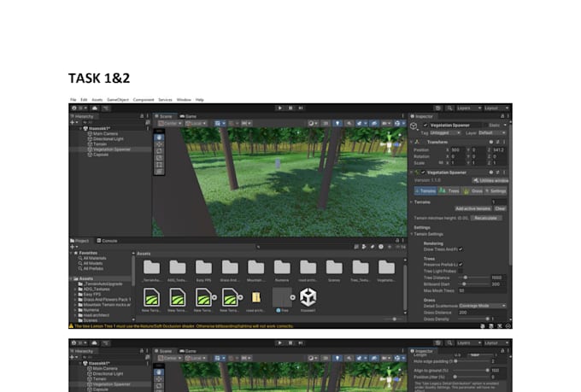Click the Recalculate button

click(x=486, y=218)
